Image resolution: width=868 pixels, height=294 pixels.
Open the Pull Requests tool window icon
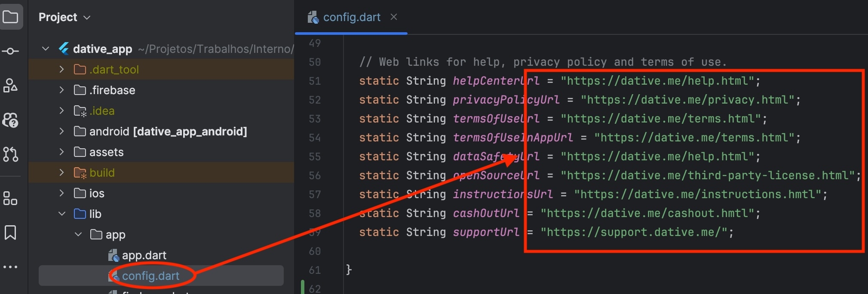coord(11,154)
